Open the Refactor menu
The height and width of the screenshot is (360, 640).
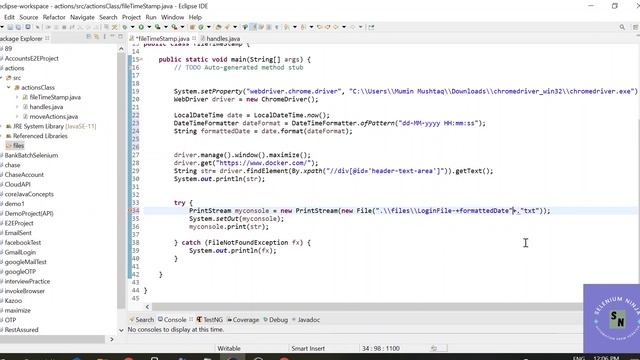click(x=54, y=17)
